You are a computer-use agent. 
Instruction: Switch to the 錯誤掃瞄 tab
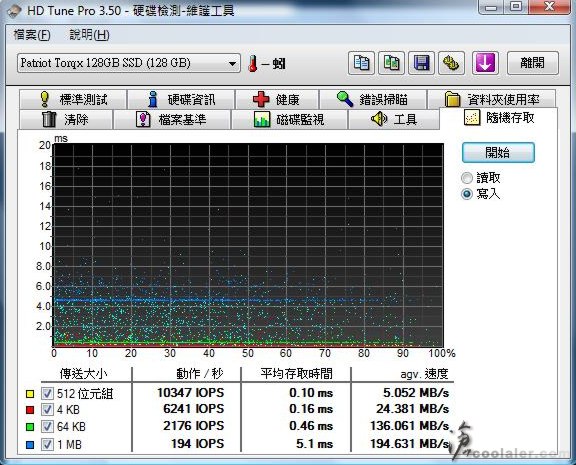[x=373, y=99]
